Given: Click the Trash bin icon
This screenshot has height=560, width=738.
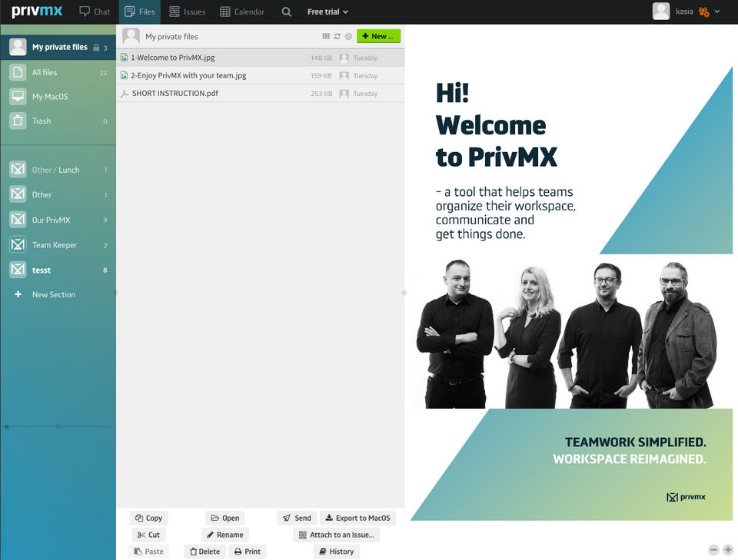Looking at the screenshot, I should click(18, 121).
